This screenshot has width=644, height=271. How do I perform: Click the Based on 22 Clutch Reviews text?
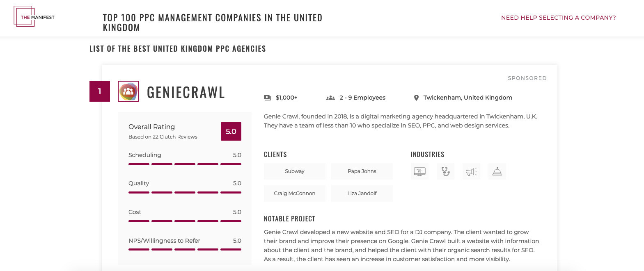[163, 137]
